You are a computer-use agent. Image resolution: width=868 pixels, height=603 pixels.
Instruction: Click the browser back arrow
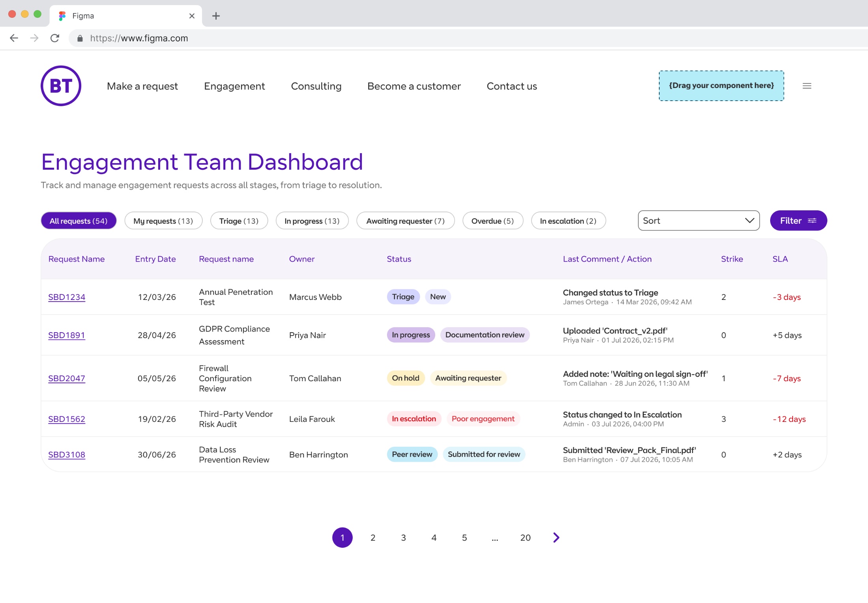click(14, 38)
